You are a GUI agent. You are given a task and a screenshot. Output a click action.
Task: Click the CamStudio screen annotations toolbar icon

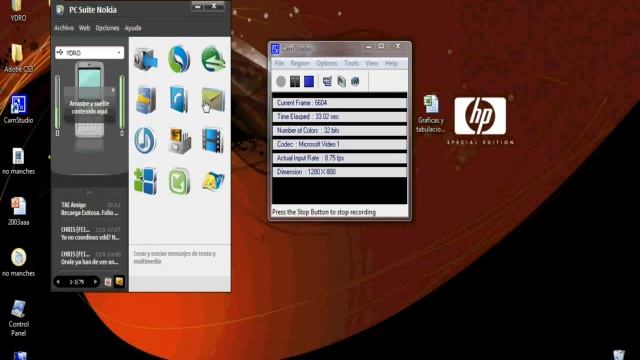(341, 82)
